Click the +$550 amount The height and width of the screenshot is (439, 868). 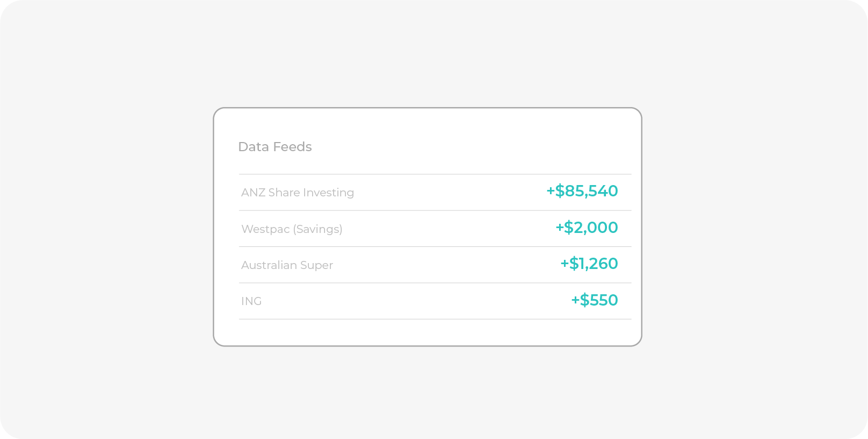pos(595,300)
